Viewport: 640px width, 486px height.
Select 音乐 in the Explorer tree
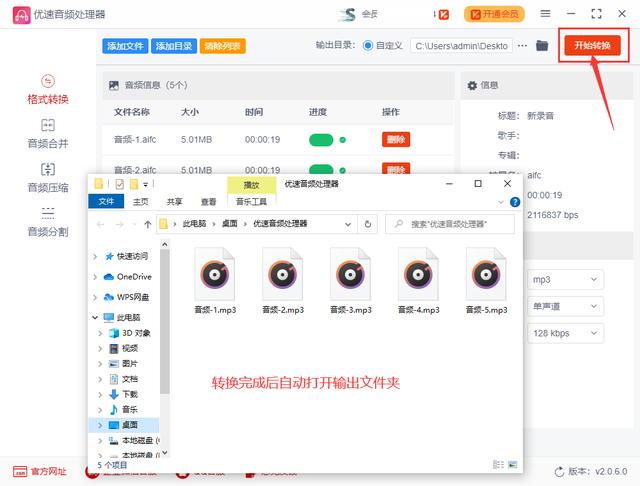coord(130,409)
